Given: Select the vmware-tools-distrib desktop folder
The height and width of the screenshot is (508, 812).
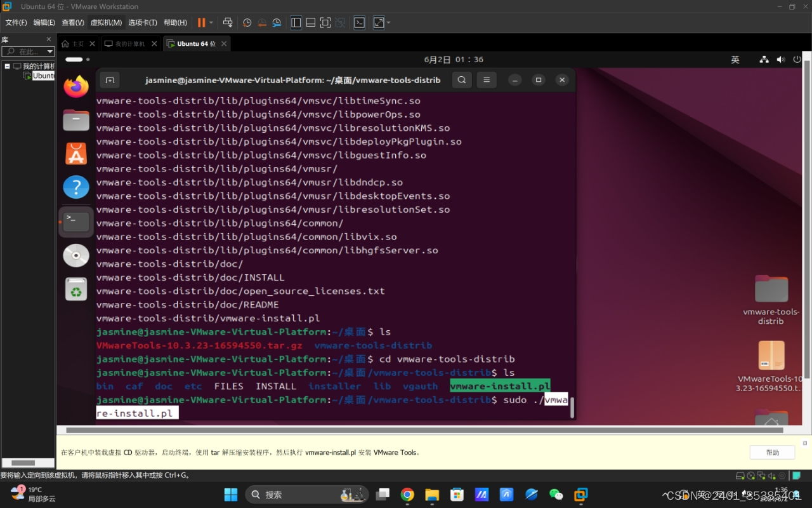Looking at the screenshot, I should coord(771,299).
